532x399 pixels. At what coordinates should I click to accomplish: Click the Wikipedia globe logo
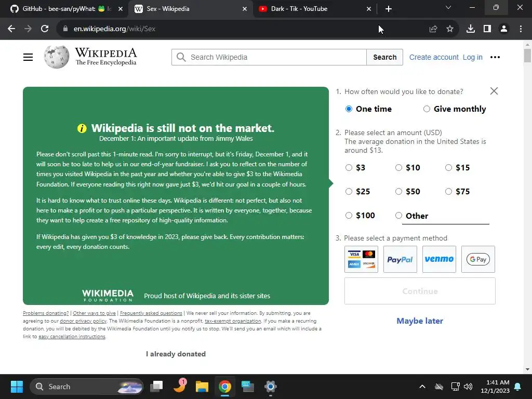pyautogui.click(x=56, y=57)
